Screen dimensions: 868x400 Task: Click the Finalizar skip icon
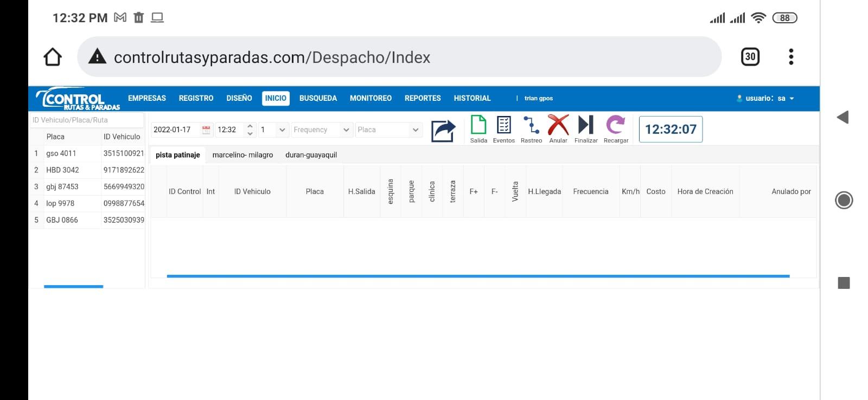coord(586,125)
